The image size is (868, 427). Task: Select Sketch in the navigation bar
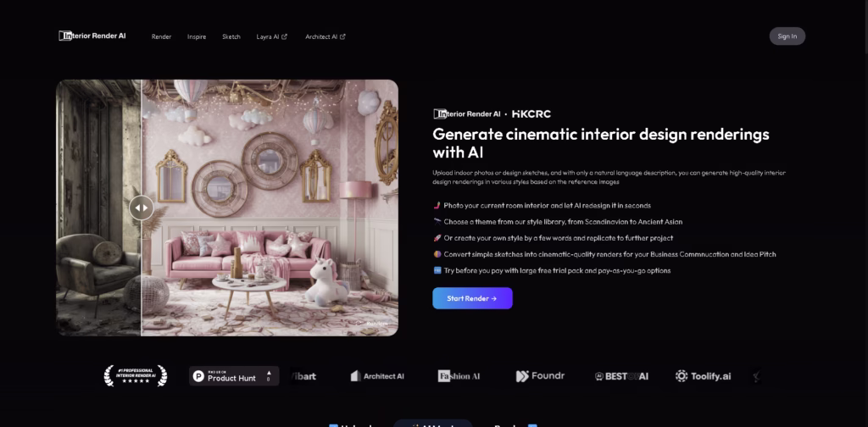click(231, 36)
